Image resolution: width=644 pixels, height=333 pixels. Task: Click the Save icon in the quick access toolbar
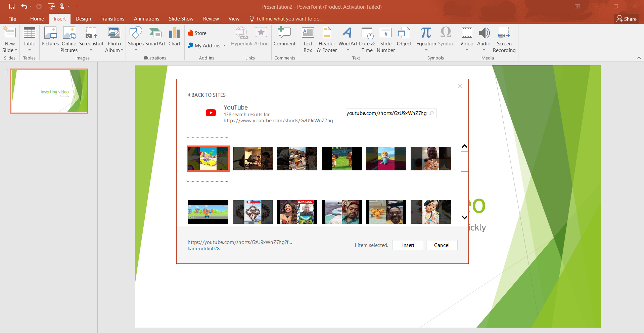tap(12, 6)
